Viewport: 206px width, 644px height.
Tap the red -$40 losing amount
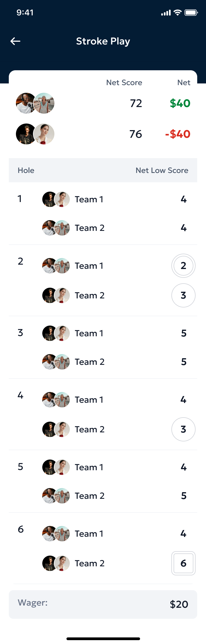(178, 134)
